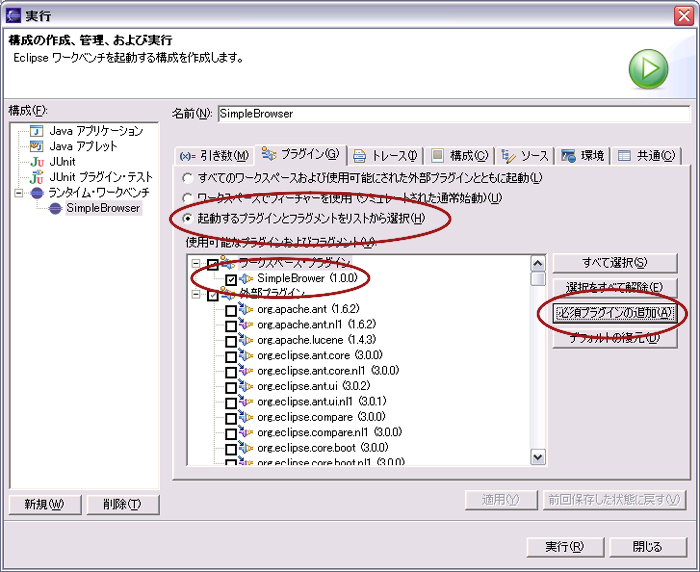Toggle the 外部プラグイン group checkbox
700x572 pixels.
click(213, 295)
